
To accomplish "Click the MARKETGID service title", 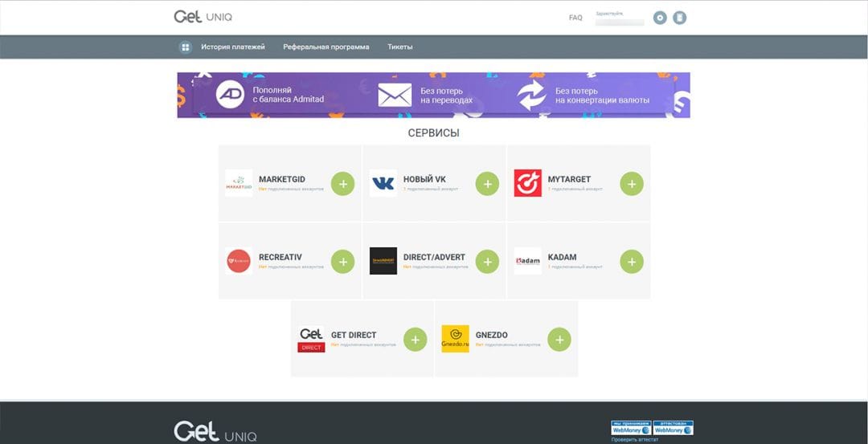I will coord(282,179).
